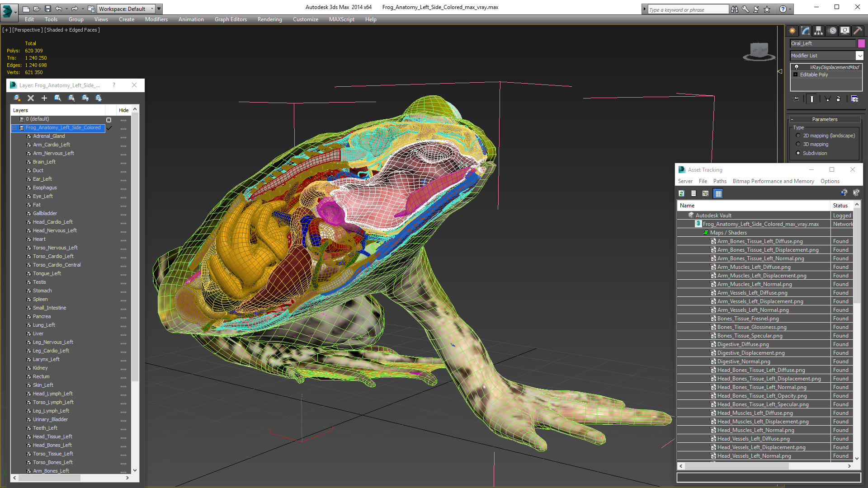Open the Help icon dropdown arrow
868x488 pixels.
tap(790, 9)
